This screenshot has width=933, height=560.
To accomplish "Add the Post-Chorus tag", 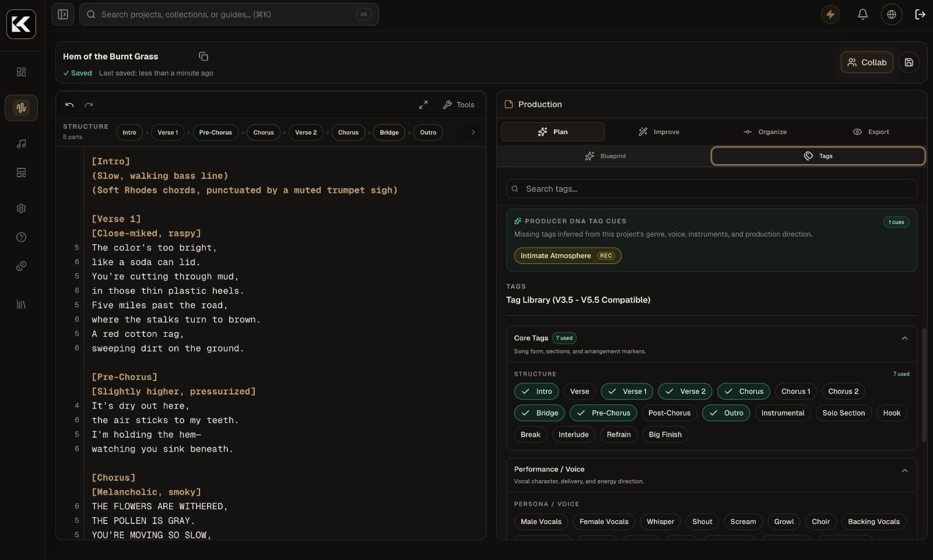I will (669, 413).
